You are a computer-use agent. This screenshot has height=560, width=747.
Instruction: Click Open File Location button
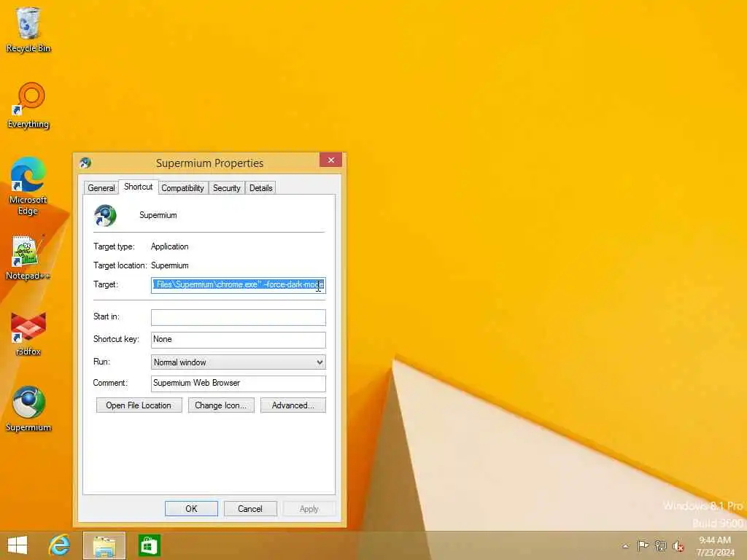click(x=139, y=405)
